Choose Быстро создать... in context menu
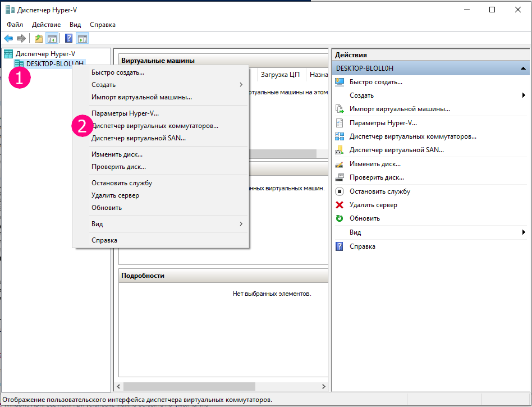Image resolution: width=532 pixels, height=407 pixels. [x=161, y=72]
